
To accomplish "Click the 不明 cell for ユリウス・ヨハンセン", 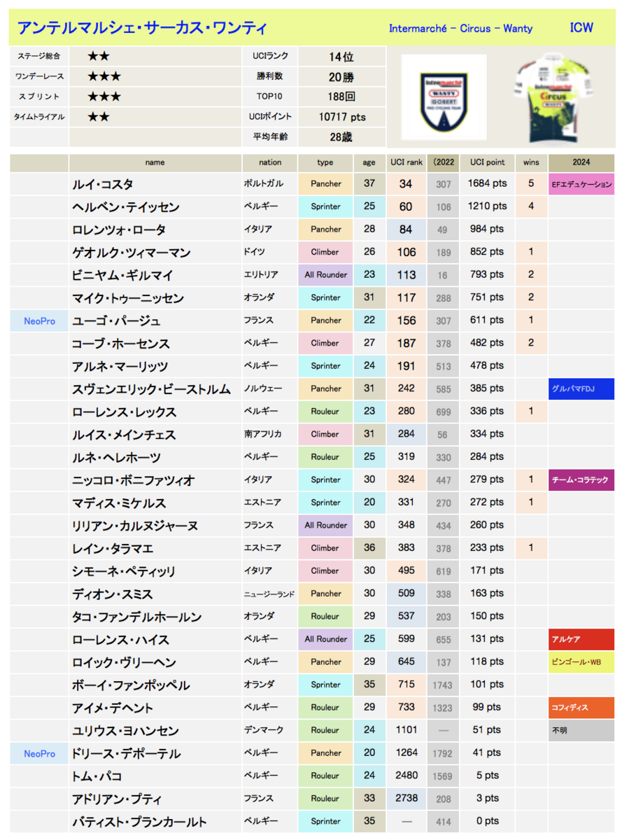I will coord(581,731).
